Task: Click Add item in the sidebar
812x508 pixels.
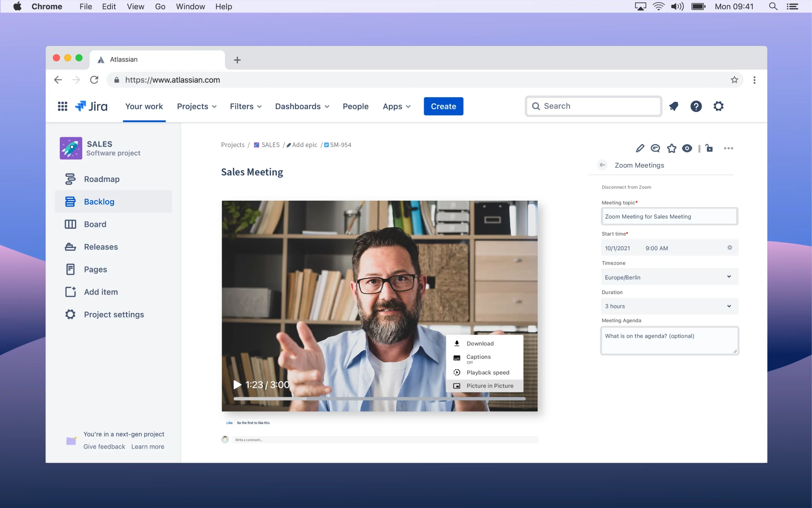Action: pos(114,292)
